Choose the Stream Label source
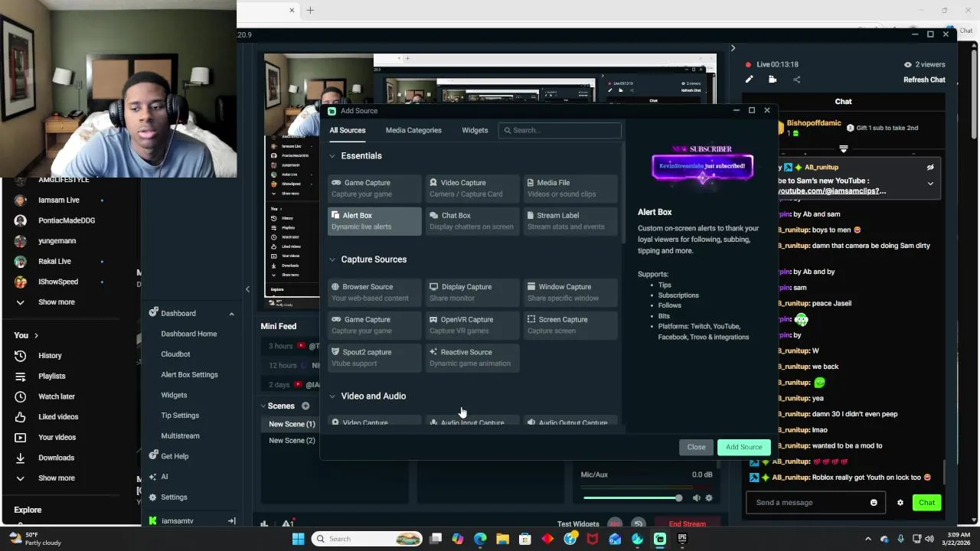Screen dimensions: 980x551 point(570,221)
